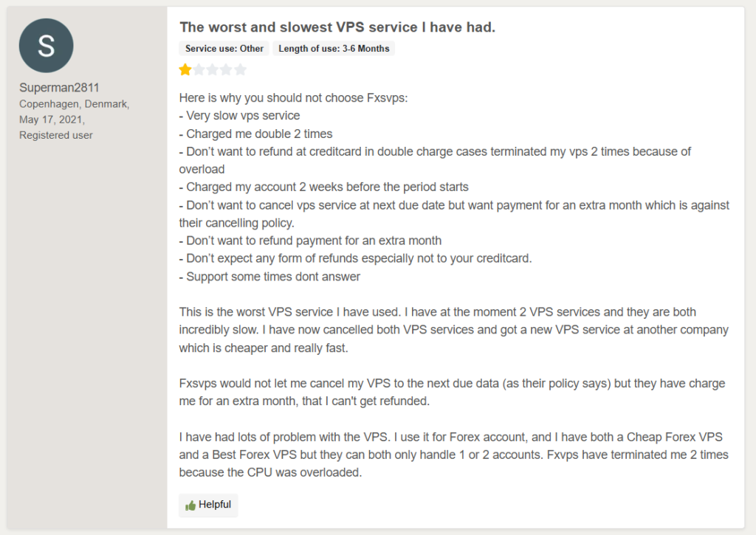Click the review title about worst VPS
Viewport: 756px width, 535px height.
click(337, 27)
